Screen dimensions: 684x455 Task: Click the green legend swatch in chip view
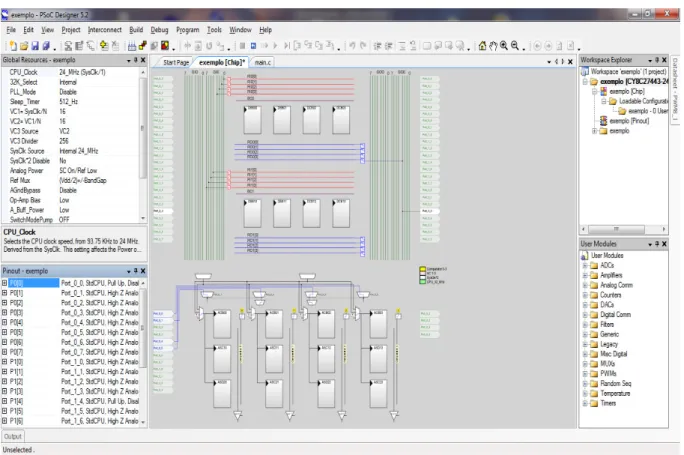tap(422, 282)
